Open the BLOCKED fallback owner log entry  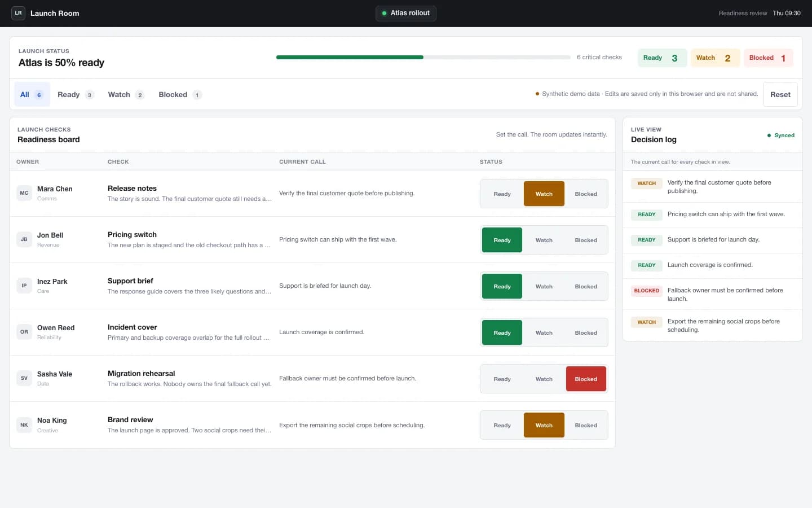point(713,294)
